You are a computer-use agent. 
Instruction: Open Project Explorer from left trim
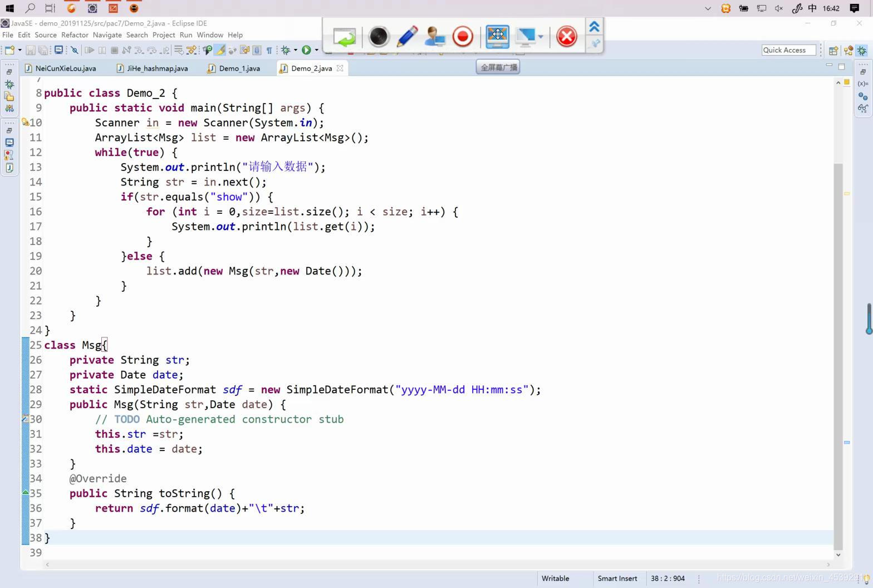point(9,97)
